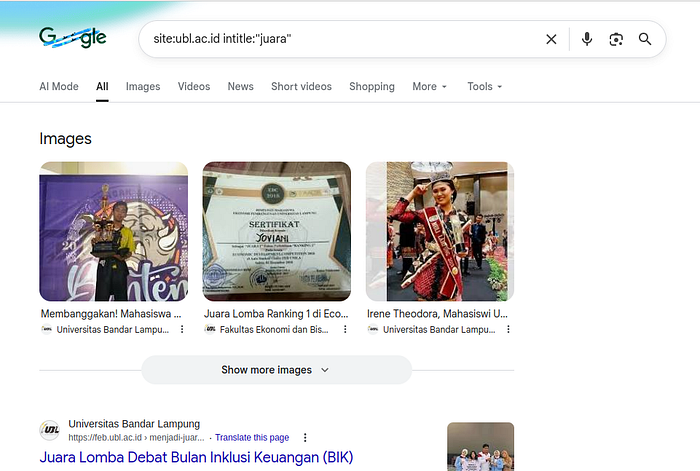Open Google Lens image search
The width and height of the screenshot is (700, 471).
pos(616,39)
